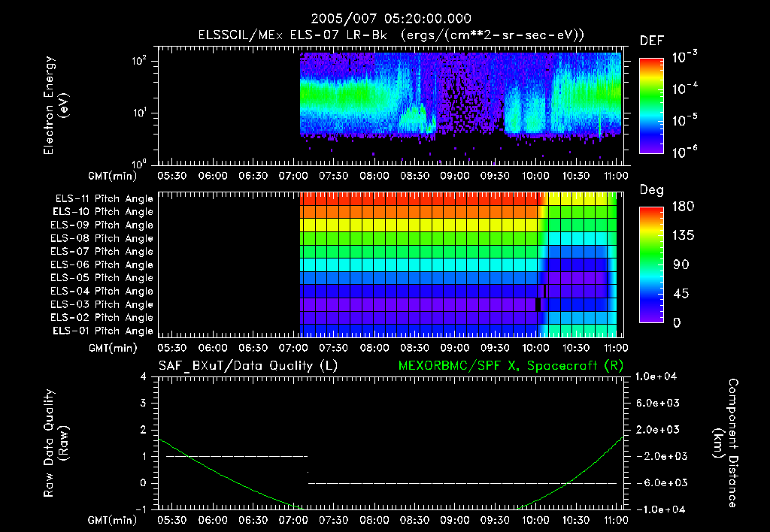Image resolution: width=770 pixels, height=532 pixels.
Task: Click the "Component Distance (km)" axis label
Action: pos(726,443)
